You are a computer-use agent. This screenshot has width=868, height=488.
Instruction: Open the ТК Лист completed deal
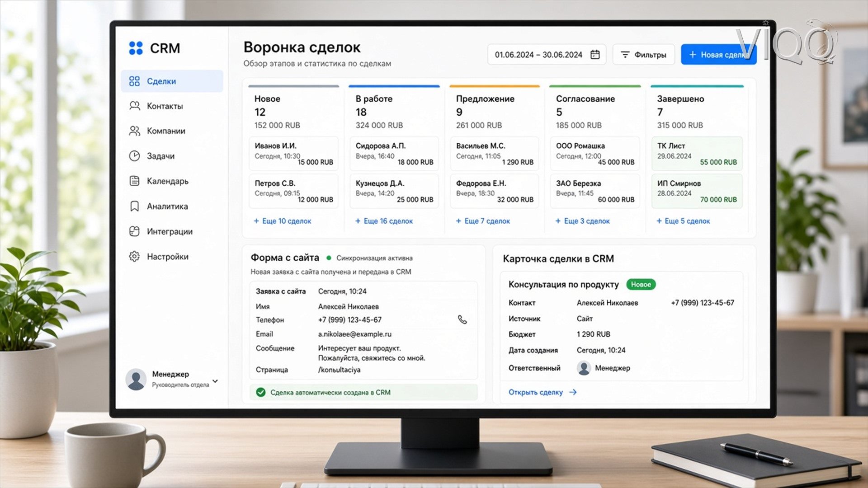[697, 154]
